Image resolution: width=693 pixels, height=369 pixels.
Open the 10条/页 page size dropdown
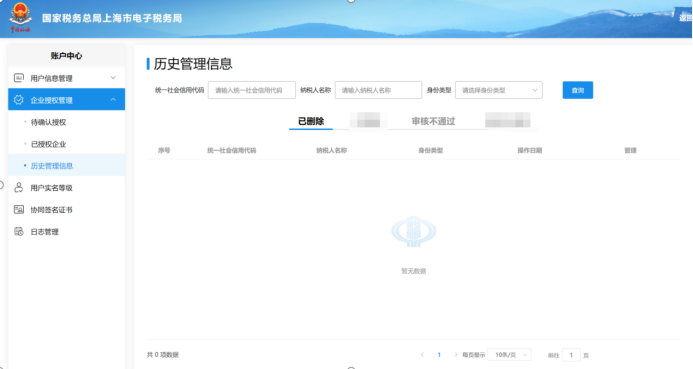(x=510, y=355)
